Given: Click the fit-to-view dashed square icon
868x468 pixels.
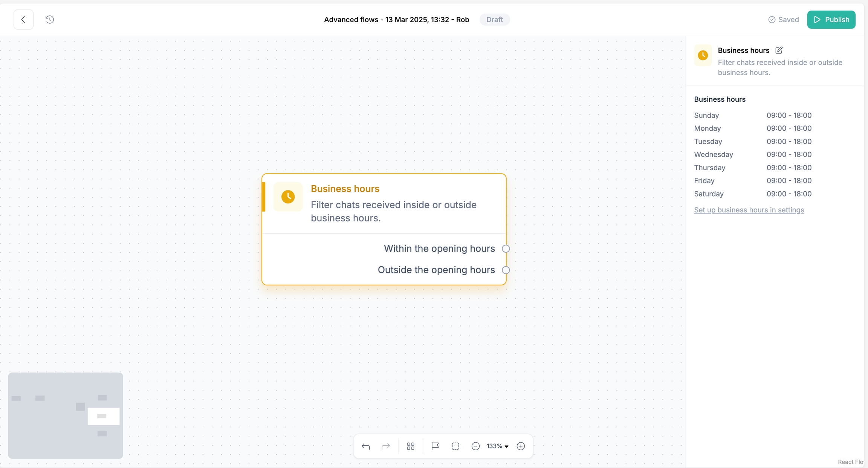Looking at the screenshot, I should coord(455,446).
